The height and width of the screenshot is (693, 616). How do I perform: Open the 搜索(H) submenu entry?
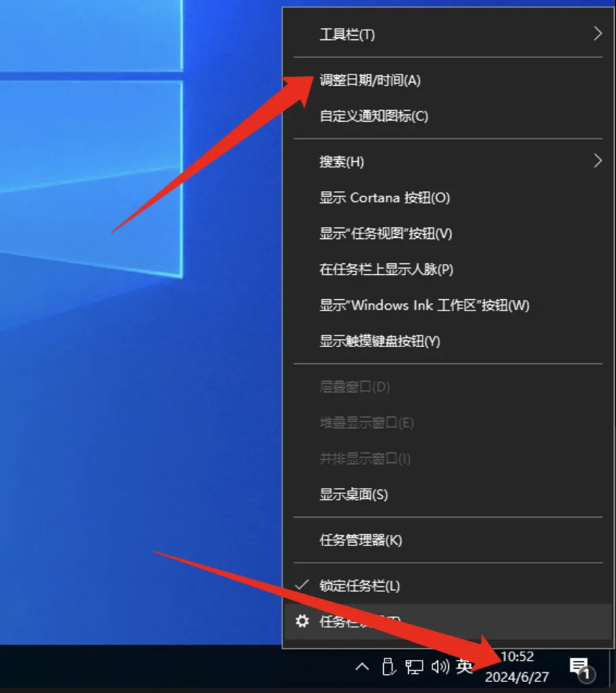[448, 161]
